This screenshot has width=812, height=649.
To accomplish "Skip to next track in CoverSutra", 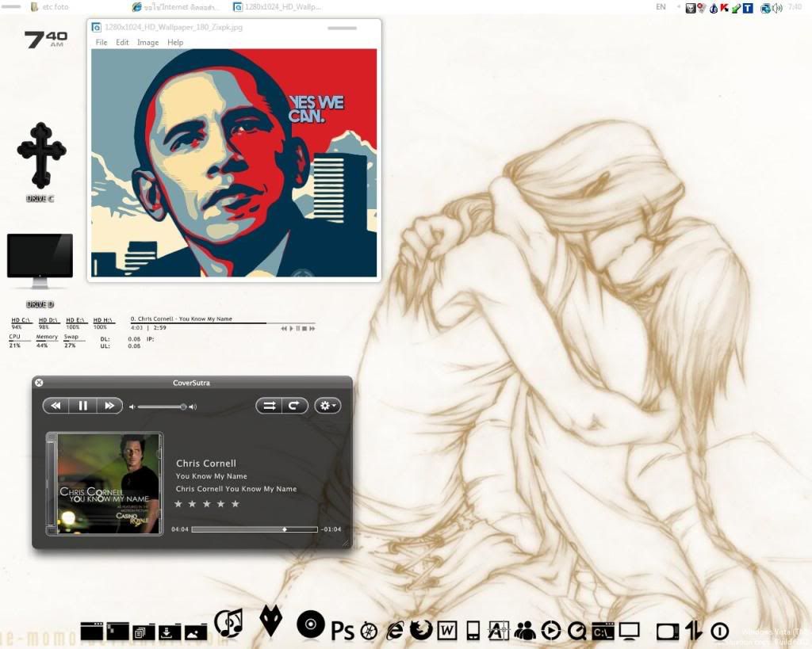I will (x=109, y=406).
